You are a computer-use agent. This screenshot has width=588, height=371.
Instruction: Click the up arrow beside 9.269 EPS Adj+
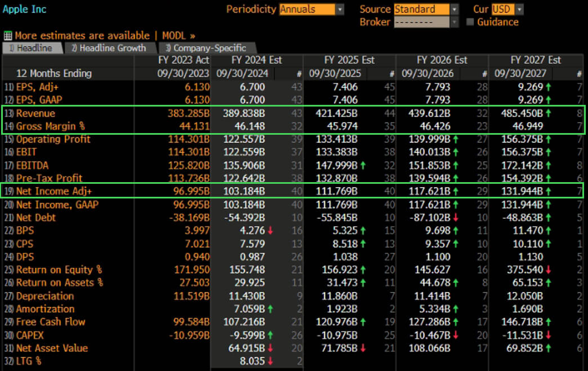[x=548, y=87]
